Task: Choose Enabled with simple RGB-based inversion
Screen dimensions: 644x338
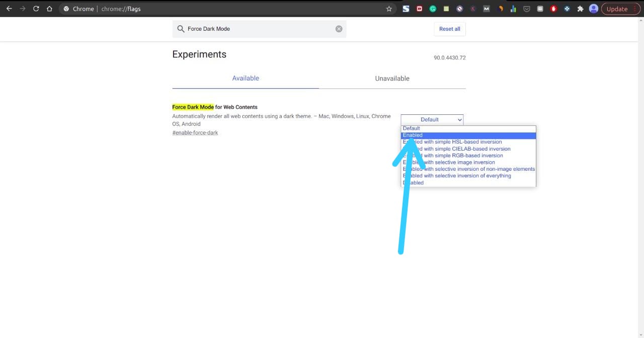Action: click(468, 156)
